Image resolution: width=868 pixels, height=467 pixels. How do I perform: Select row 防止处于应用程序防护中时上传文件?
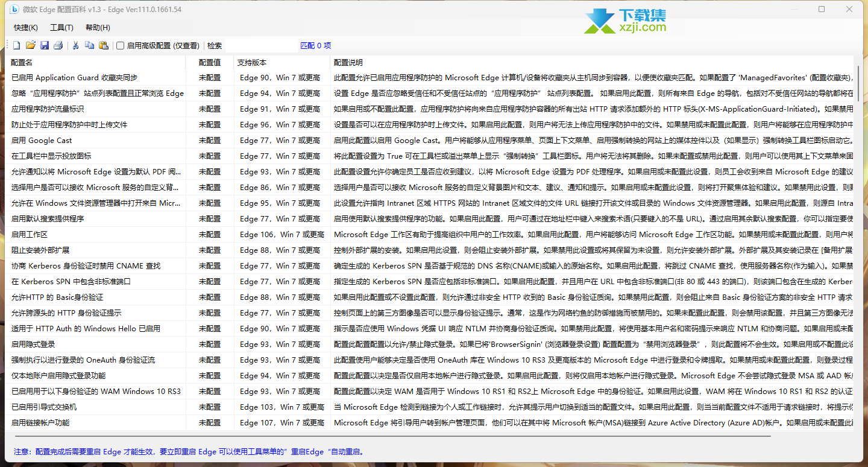click(430, 124)
